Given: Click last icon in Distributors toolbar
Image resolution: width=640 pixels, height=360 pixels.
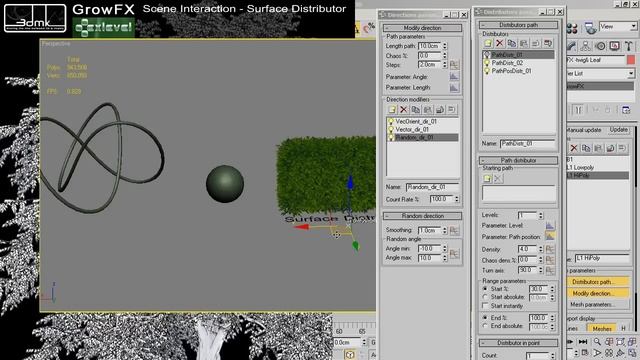Looking at the screenshot, I should click(x=548, y=43).
